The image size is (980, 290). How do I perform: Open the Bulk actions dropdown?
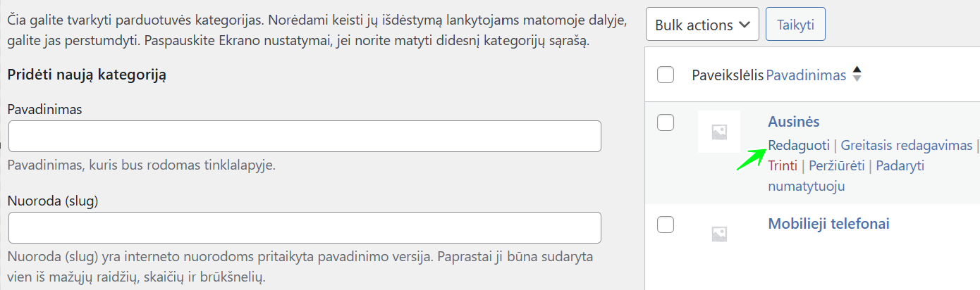pyautogui.click(x=702, y=25)
